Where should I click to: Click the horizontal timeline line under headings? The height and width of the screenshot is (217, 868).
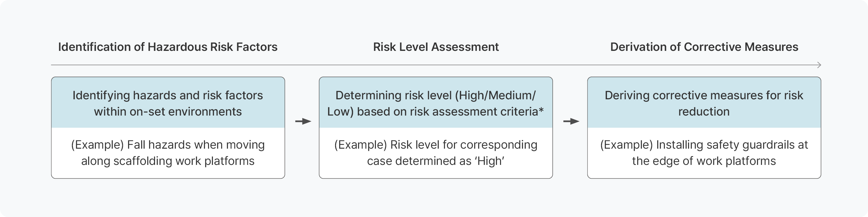tap(436, 65)
